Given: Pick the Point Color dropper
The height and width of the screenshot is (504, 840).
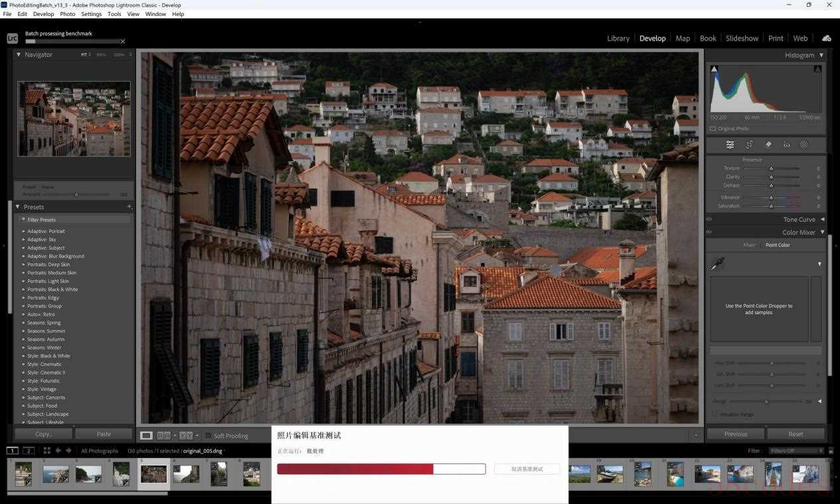Looking at the screenshot, I should (718, 264).
